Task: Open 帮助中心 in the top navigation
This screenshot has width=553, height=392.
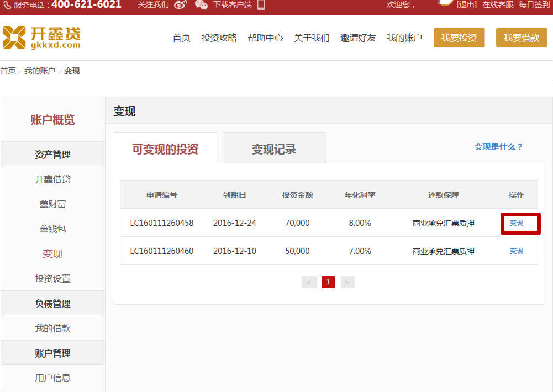Action: pos(265,38)
